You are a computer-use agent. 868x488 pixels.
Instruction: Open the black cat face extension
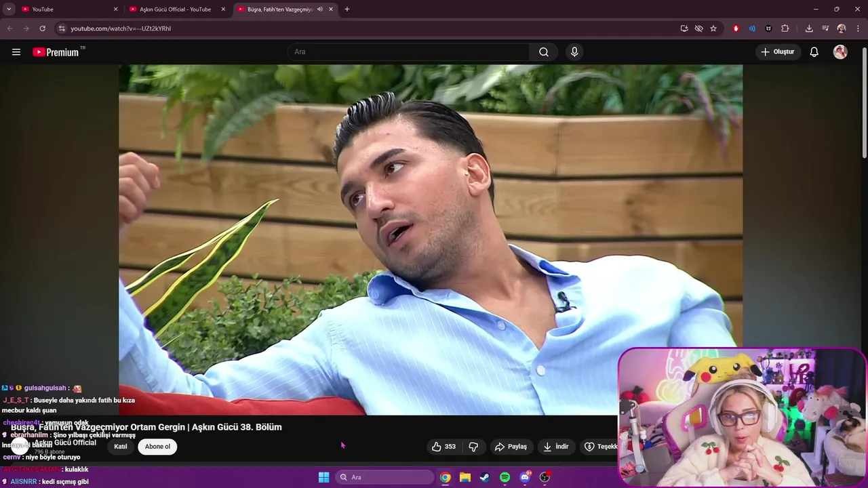pos(768,28)
